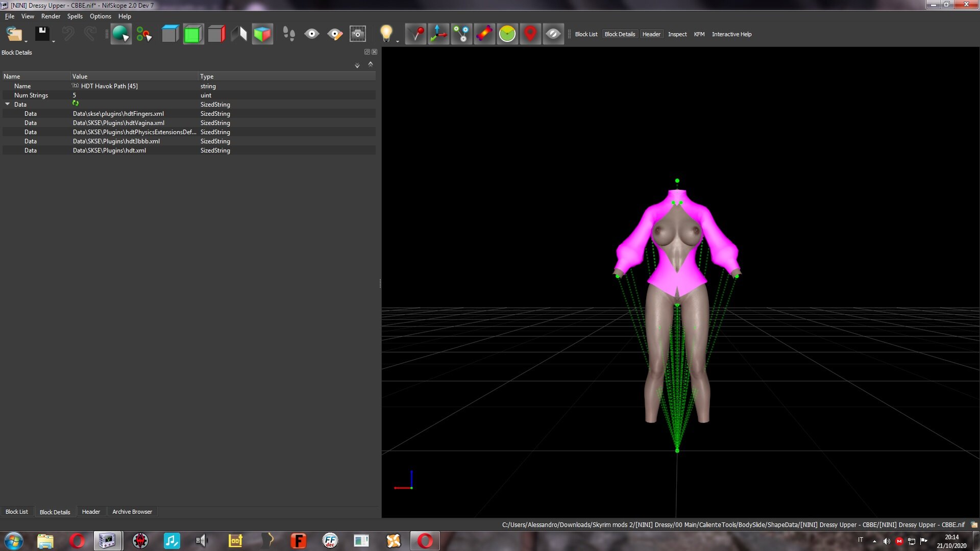Click the top view blue cube icon

click(x=170, y=34)
